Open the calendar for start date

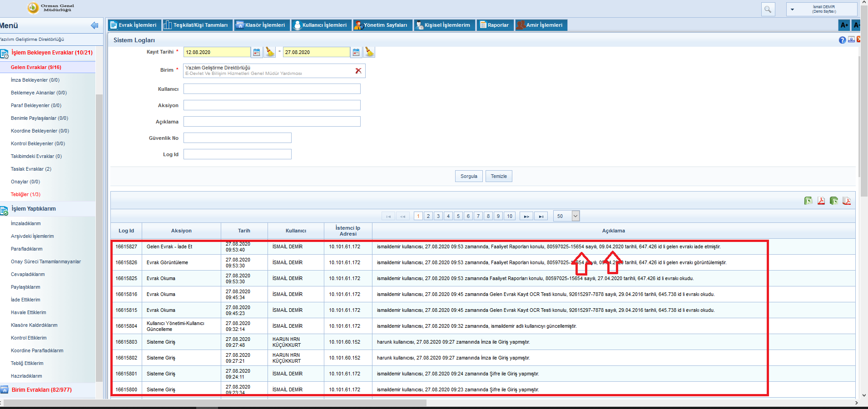click(257, 52)
